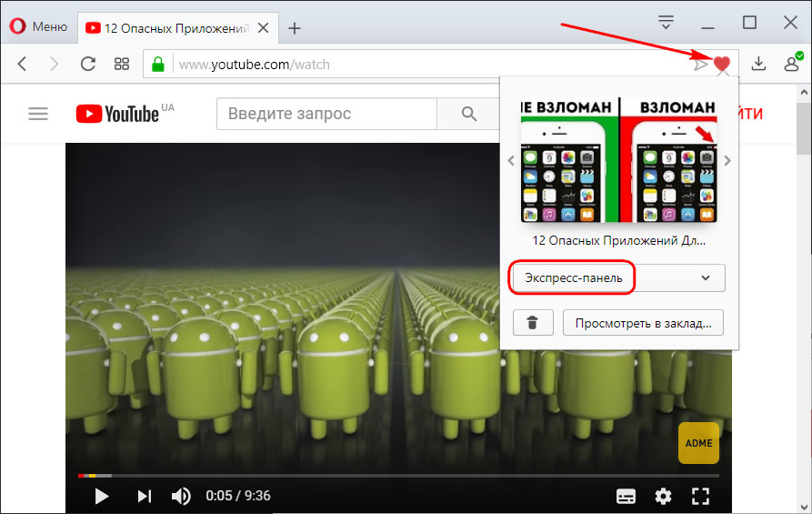Image resolution: width=812 pixels, height=514 pixels.
Task: Reload the page with the refresh icon
Action: coord(88,64)
